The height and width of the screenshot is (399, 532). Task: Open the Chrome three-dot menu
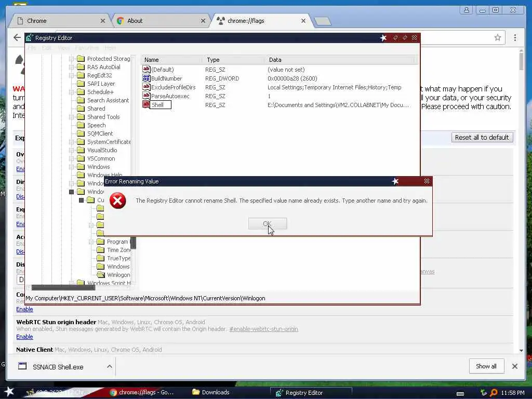515,37
